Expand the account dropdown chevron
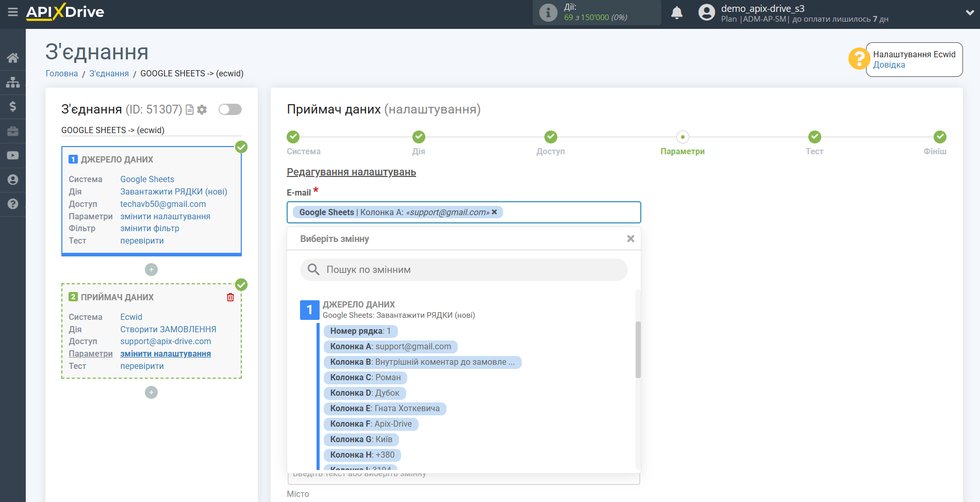The height and width of the screenshot is (502, 980). click(970, 12)
